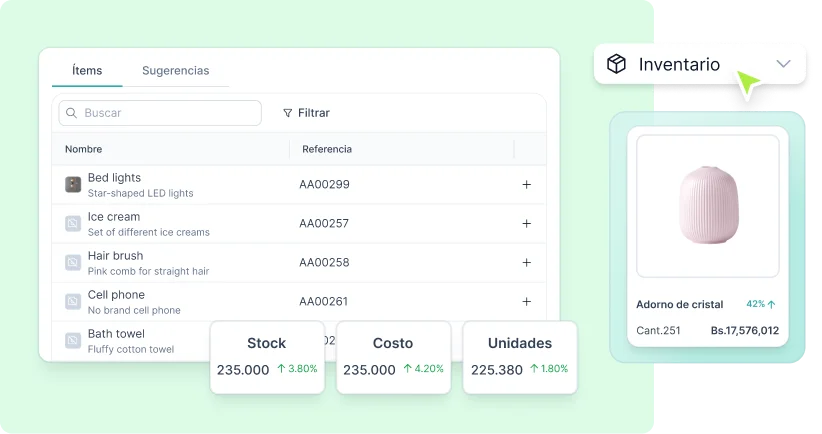Select the Stock summary card

pos(267,357)
